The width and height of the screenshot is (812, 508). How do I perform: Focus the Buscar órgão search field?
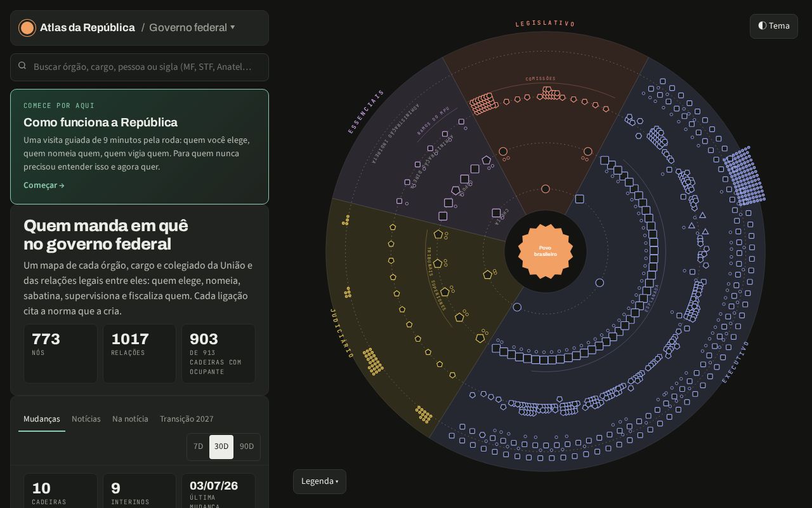click(x=140, y=67)
